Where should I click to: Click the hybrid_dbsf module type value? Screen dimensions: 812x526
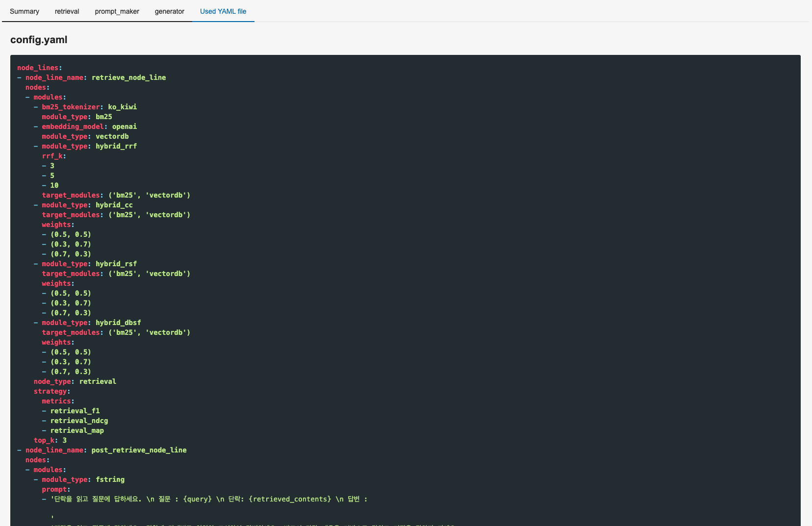point(118,323)
